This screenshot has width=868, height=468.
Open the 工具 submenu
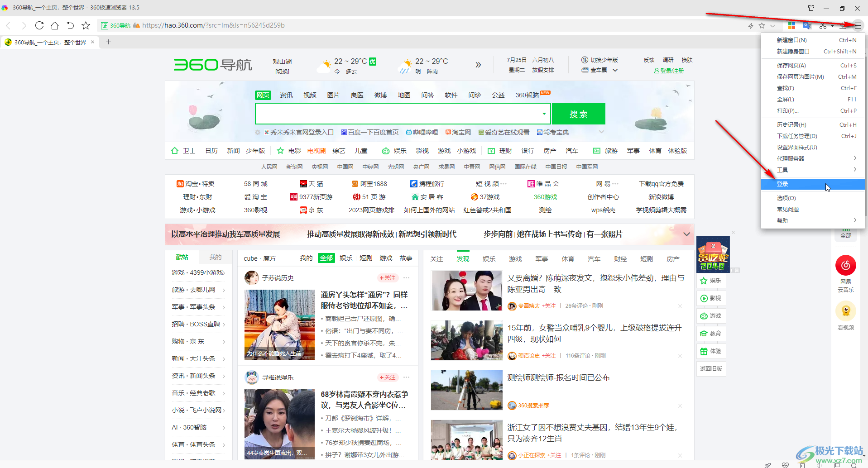813,170
